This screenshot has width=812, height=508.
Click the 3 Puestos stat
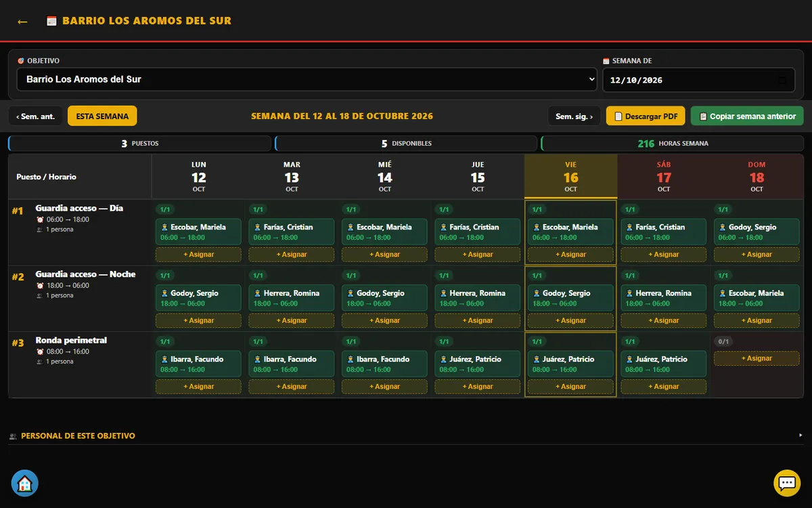[139, 144]
